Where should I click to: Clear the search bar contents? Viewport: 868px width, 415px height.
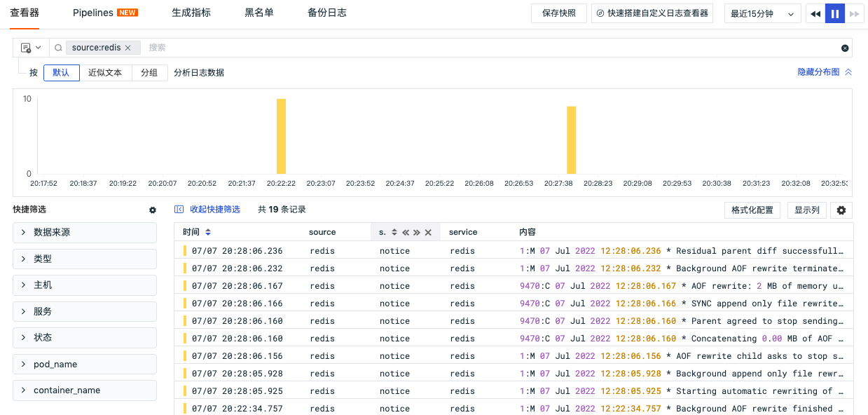click(x=845, y=48)
